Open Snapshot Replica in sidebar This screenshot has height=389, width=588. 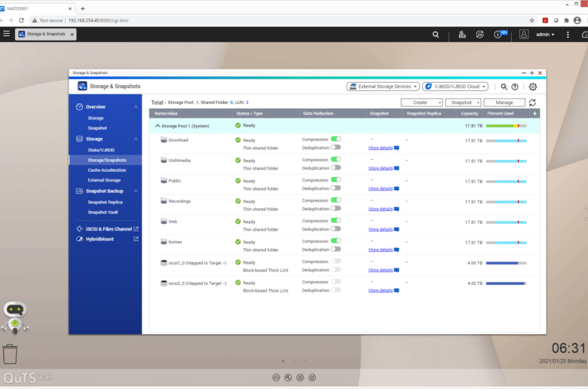tap(105, 202)
